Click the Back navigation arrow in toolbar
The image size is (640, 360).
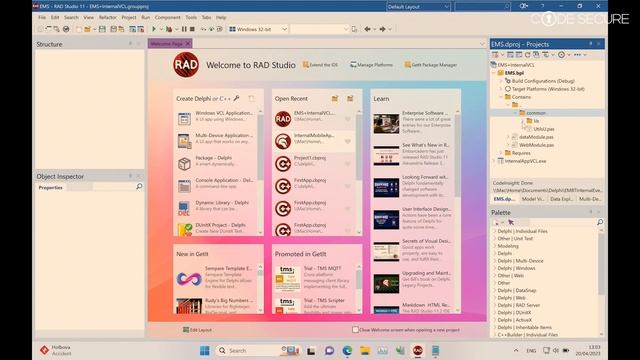pos(367,29)
